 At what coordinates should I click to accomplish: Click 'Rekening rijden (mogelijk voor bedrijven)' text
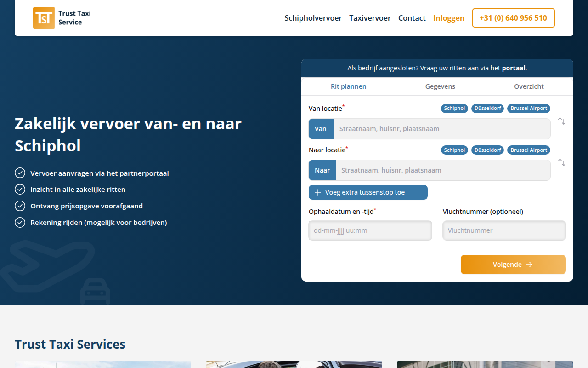point(98,223)
